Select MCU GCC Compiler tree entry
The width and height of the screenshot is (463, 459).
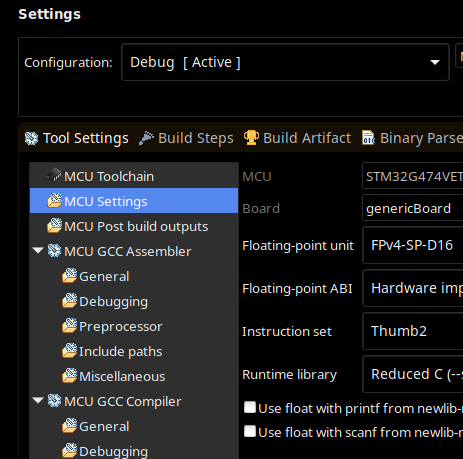coord(123,402)
